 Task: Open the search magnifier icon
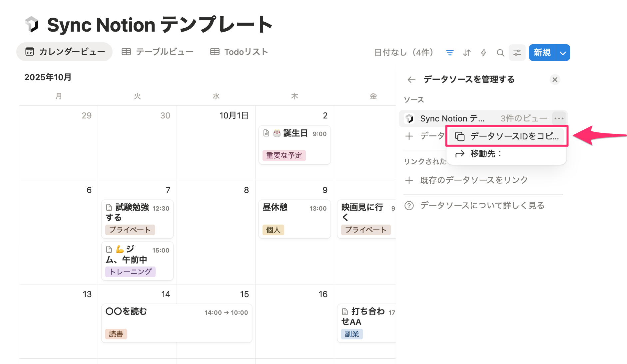click(x=500, y=53)
